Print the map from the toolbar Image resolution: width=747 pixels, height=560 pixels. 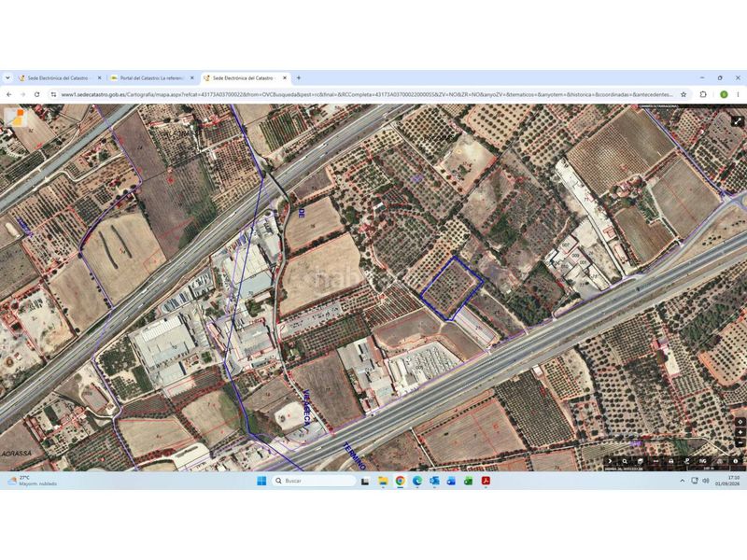point(670,461)
